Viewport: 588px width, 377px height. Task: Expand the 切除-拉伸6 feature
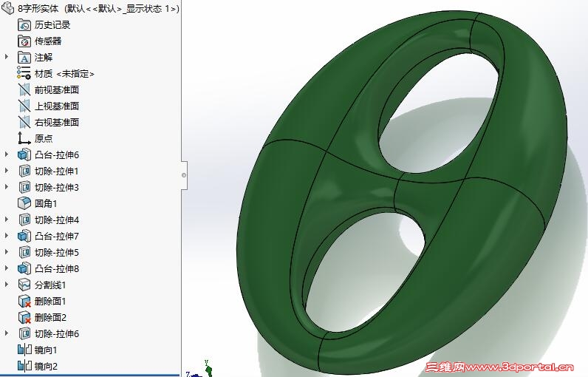tap(7, 333)
